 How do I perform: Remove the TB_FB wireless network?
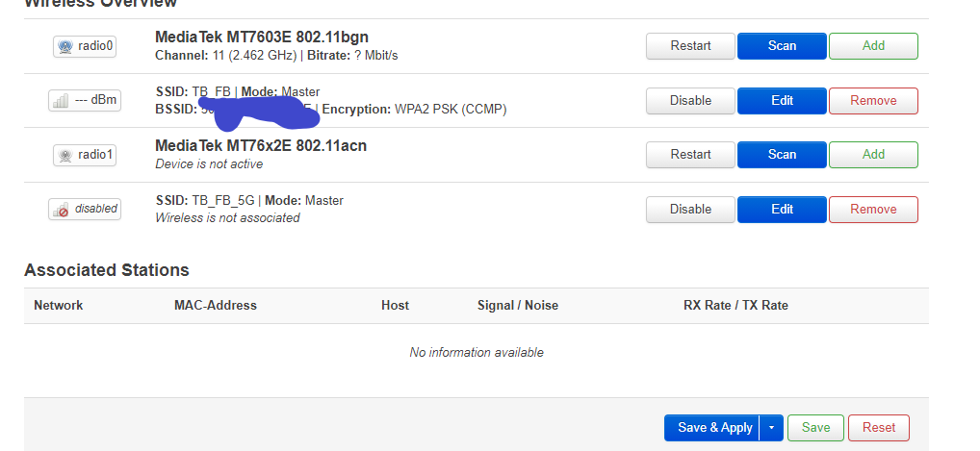(x=873, y=101)
